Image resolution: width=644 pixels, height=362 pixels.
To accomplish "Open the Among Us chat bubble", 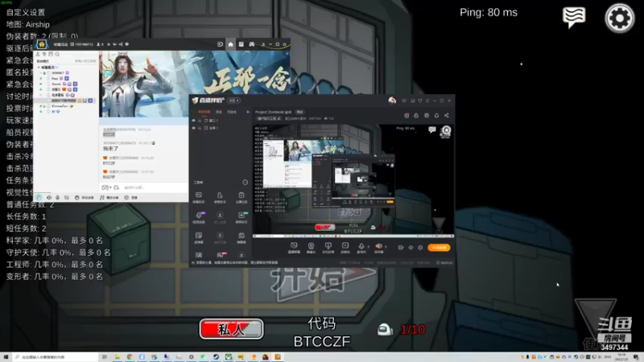I will pyautogui.click(x=574, y=18).
